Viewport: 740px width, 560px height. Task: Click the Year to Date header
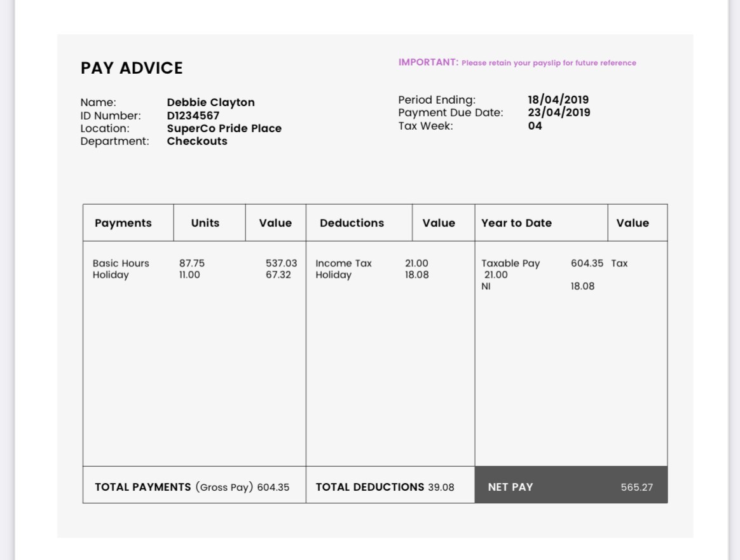tap(516, 223)
